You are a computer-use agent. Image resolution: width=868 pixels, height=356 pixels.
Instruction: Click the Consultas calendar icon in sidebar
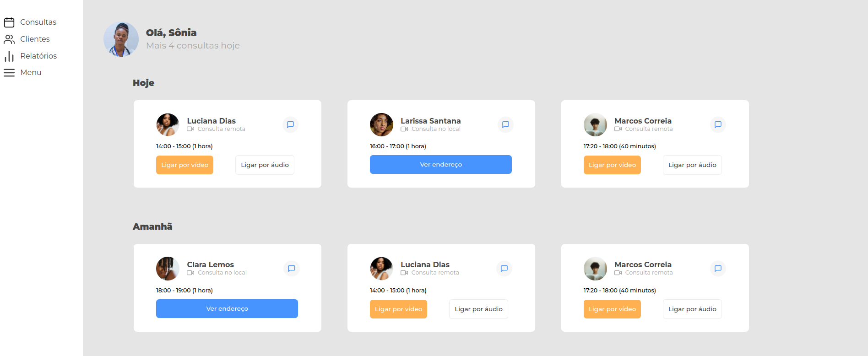tap(9, 22)
